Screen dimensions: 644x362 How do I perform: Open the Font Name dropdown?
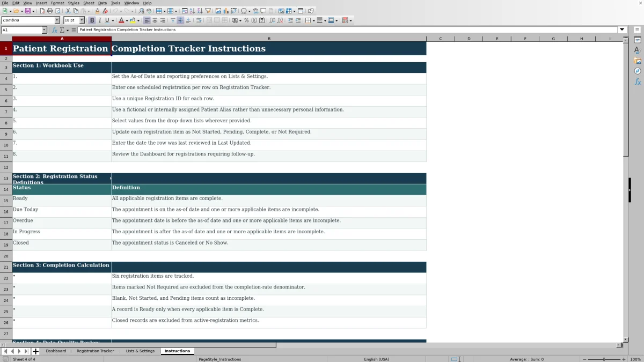pos(57,20)
